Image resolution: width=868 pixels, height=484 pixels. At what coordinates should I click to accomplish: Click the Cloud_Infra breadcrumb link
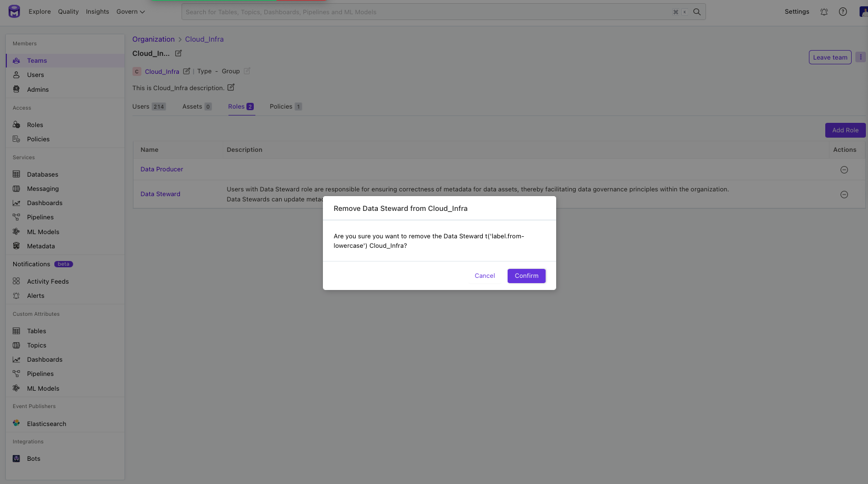[204, 39]
